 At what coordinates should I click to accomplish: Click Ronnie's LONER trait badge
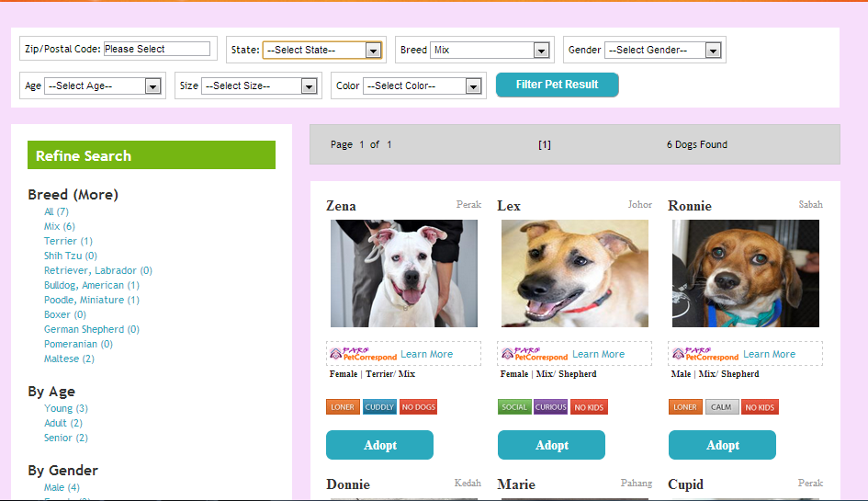pyautogui.click(x=685, y=407)
